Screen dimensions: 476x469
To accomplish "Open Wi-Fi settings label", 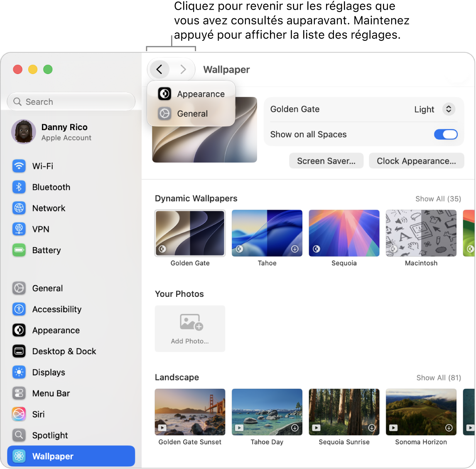I will click(43, 166).
